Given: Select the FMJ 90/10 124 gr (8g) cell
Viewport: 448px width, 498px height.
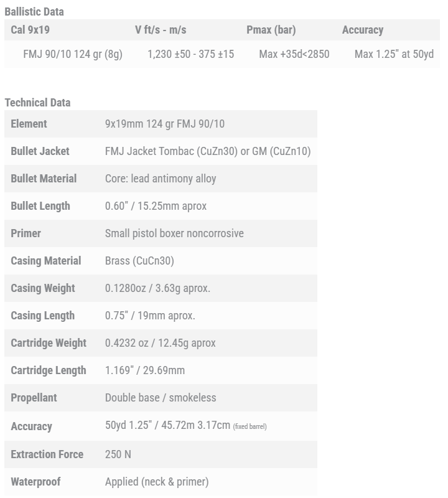Looking at the screenshot, I should (x=73, y=54).
